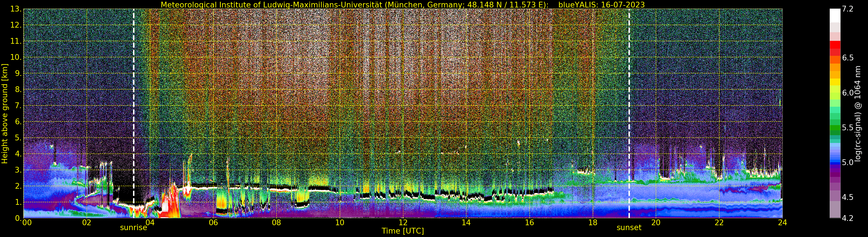Pick the bright yellow band in the colorbar
The height and width of the screenshot is (237, 868).
835,82
